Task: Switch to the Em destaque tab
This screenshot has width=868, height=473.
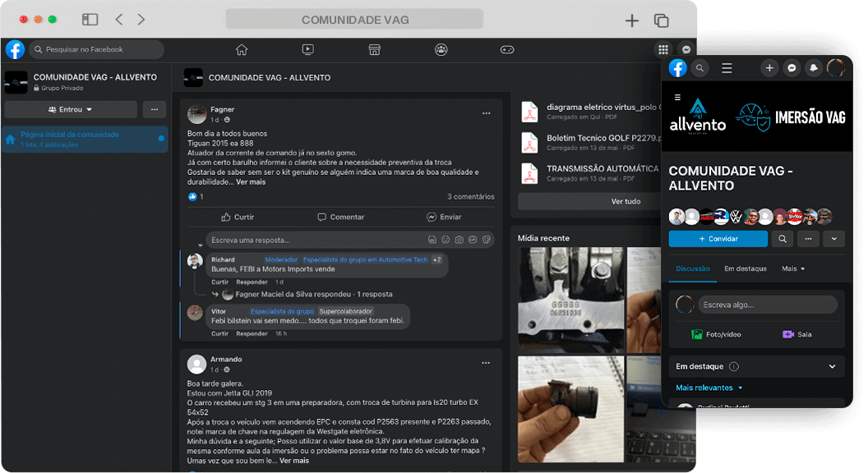Action: tap(745, 269)
